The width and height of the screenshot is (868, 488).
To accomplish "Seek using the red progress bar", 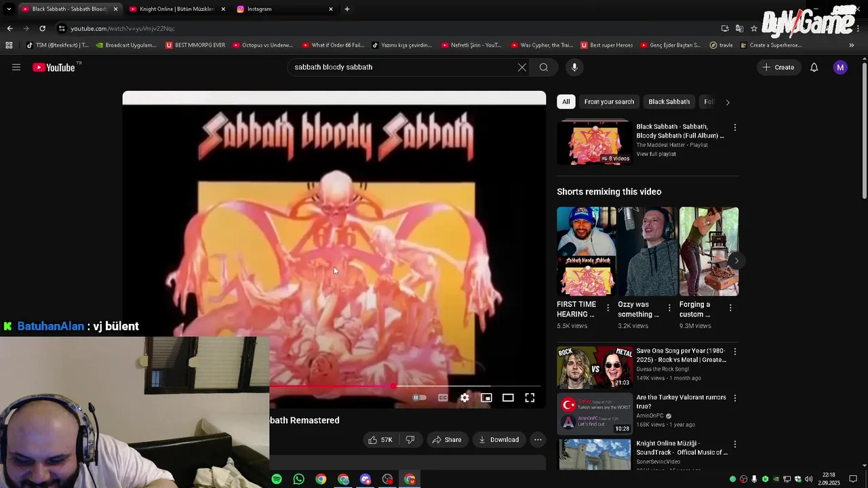I will pyautogui.click(x=332, y=386).
